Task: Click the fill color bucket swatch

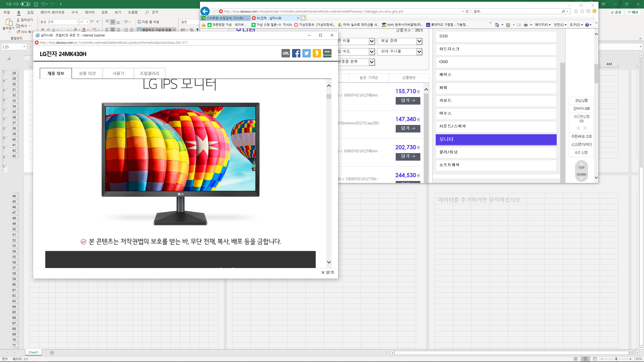Action: tap(75, 30)
